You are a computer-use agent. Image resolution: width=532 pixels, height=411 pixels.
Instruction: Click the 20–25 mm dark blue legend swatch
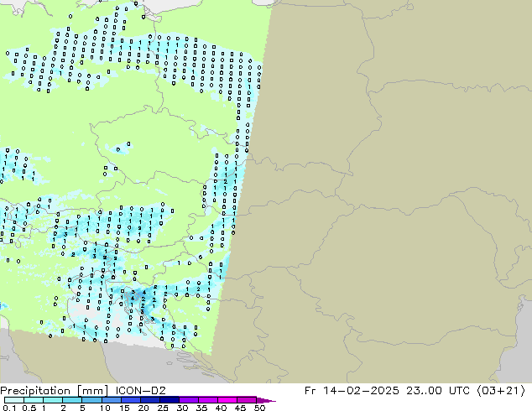[x=150, y=400]
